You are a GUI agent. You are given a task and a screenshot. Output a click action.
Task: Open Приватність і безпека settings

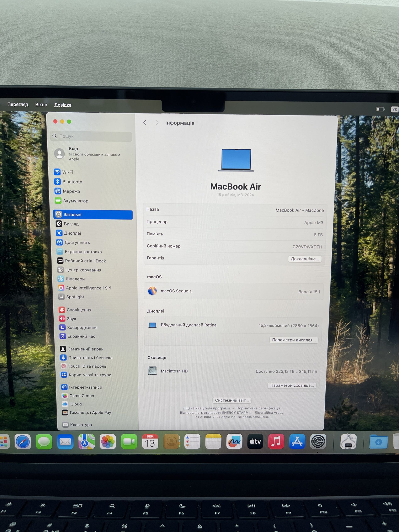[87, 358]
